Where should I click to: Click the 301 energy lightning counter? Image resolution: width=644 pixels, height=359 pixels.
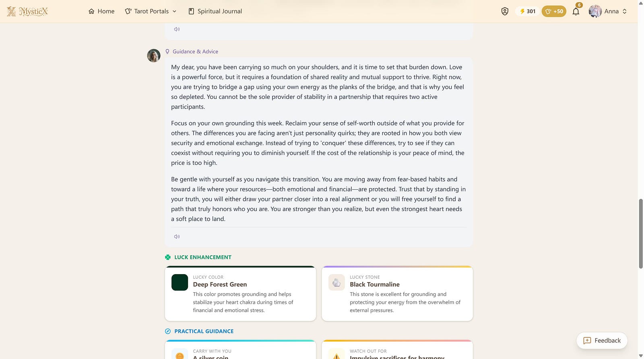coord(527,11)
